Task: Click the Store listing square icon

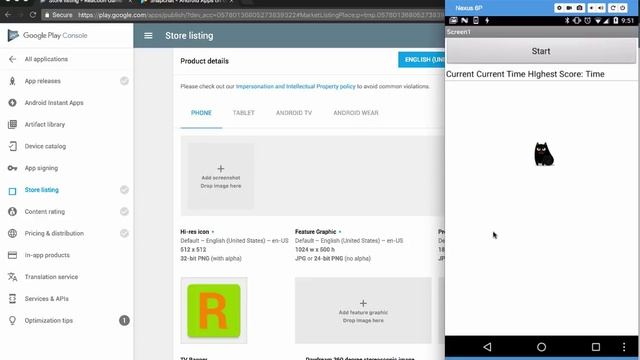Action: point(12,191)
